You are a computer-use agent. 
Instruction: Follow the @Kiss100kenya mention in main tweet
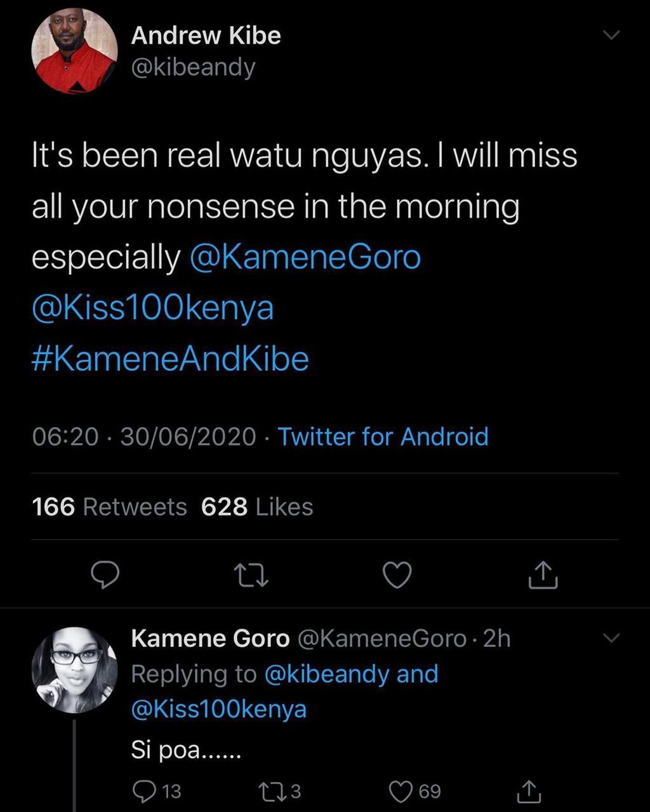153,308
